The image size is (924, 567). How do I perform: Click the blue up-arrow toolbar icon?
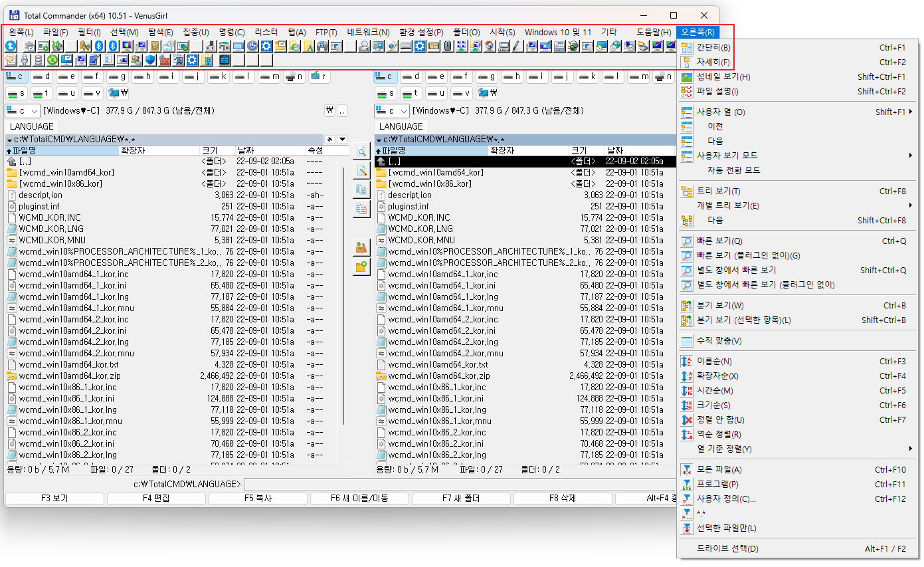pos(11,46)
